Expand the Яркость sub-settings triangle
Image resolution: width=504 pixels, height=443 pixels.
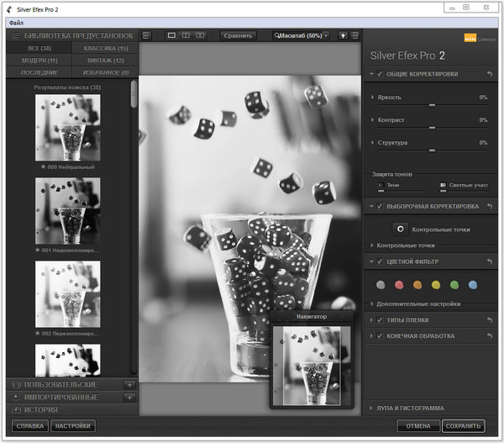373,98
